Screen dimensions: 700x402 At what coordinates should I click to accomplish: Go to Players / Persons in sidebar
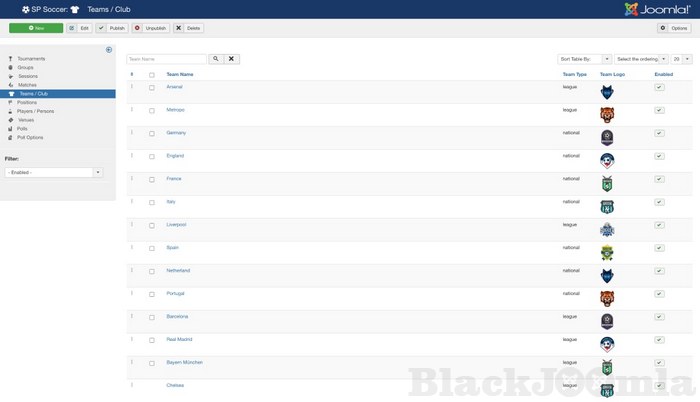click(x=36, y=111)
